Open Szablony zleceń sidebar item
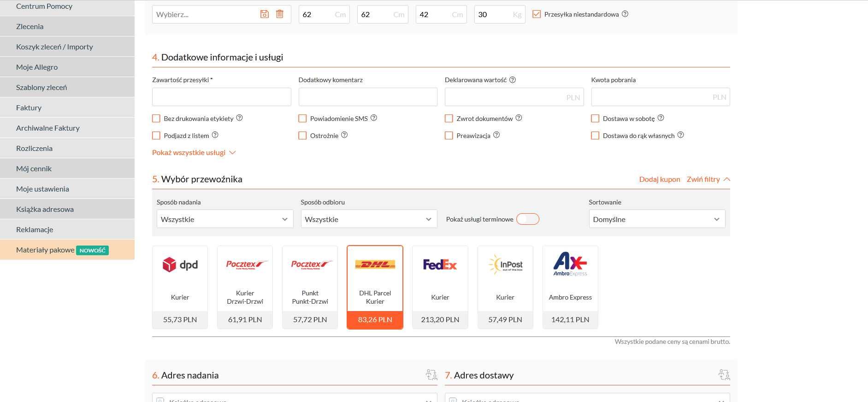868x402 pixels. coord(67,87)
